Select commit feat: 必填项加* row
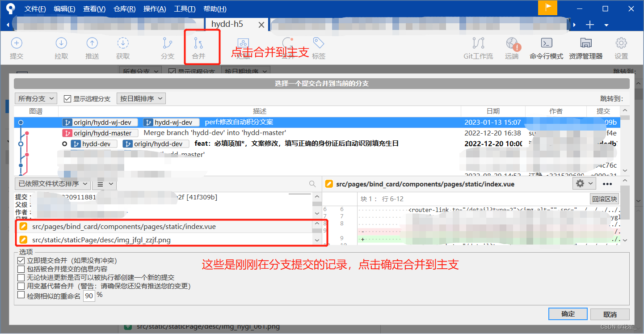The image size is (644, 334). pyautogui.click(x=317, y=144)
